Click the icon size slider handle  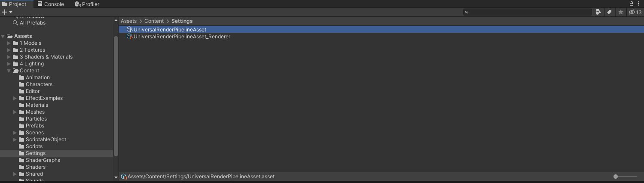pyautogui.click(x=616, y=177)
